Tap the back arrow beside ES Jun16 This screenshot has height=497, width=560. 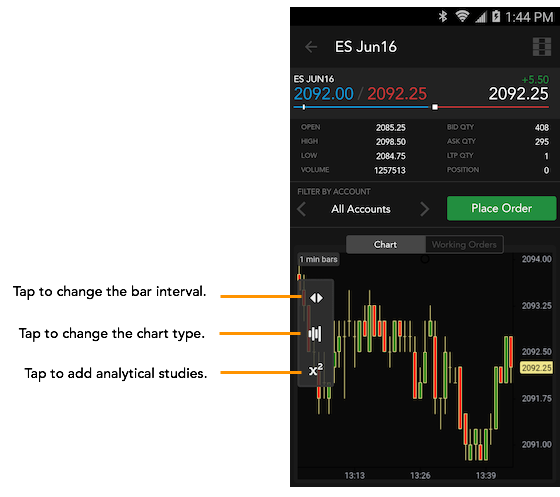pyautogui.click(x=311, y=47)
